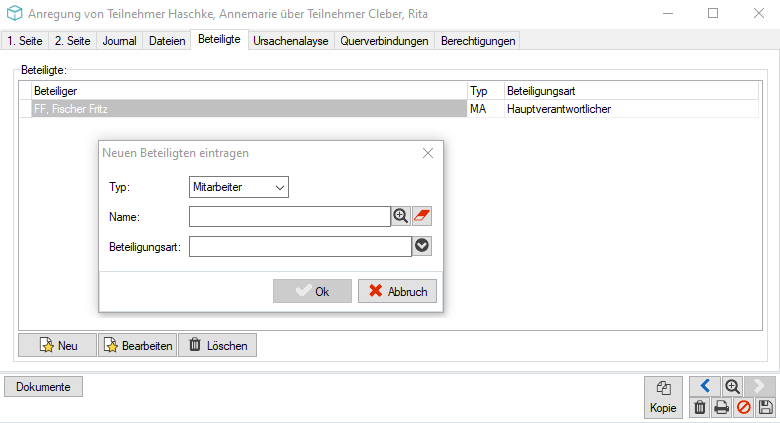Viewport: 780px width, 423px height.
Task: Open the Dateien tab
Action: [x=167, y=41]
